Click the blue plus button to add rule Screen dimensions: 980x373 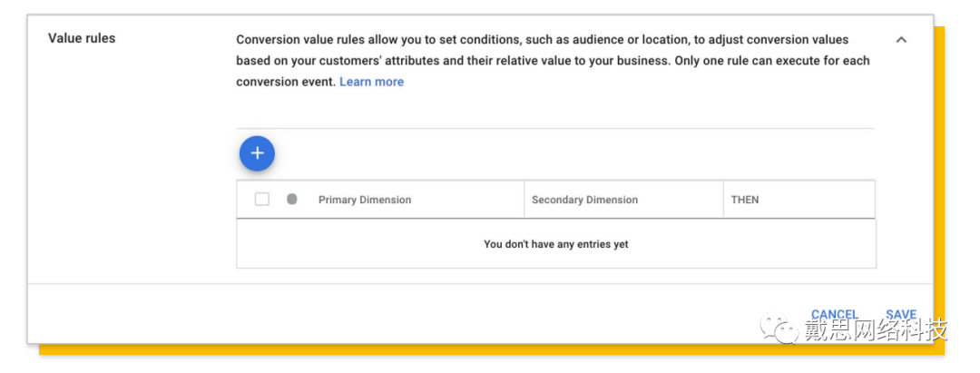coord(257,153)
